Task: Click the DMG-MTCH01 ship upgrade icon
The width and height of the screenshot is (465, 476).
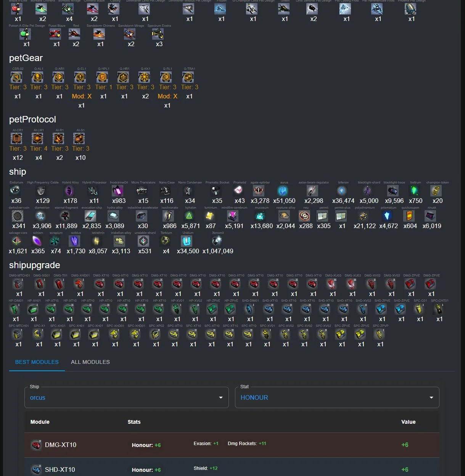Action: click(18, 284)
